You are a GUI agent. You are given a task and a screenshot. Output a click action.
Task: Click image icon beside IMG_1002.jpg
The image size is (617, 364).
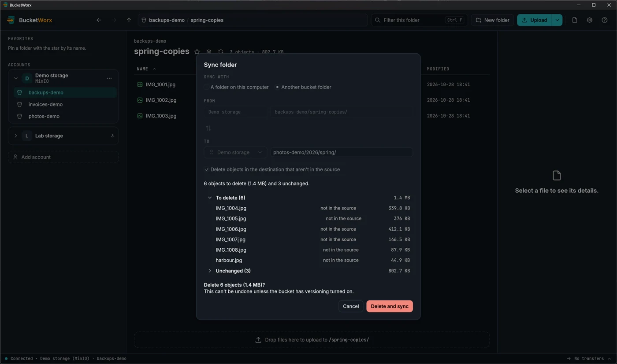(x=140, y=100)
